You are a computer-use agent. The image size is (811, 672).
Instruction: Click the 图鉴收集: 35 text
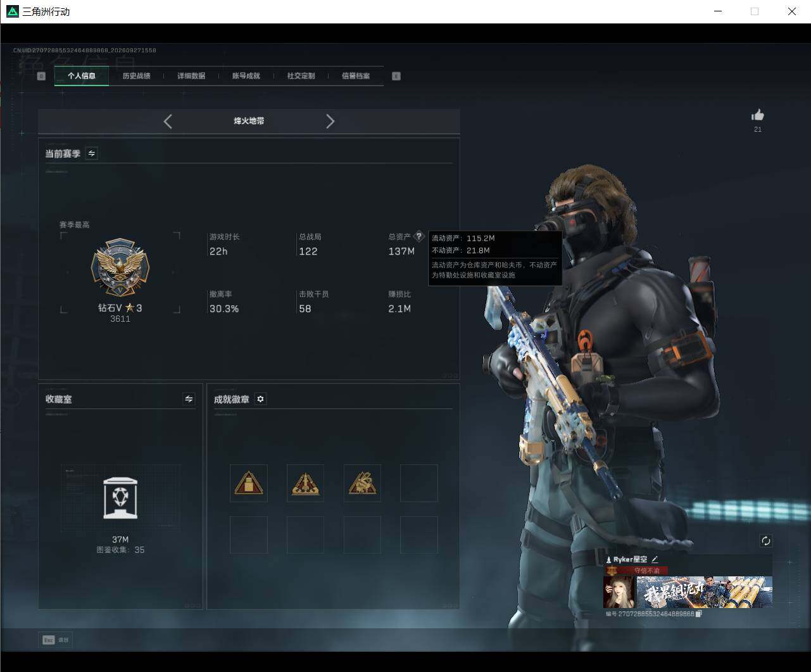(120, 550)
